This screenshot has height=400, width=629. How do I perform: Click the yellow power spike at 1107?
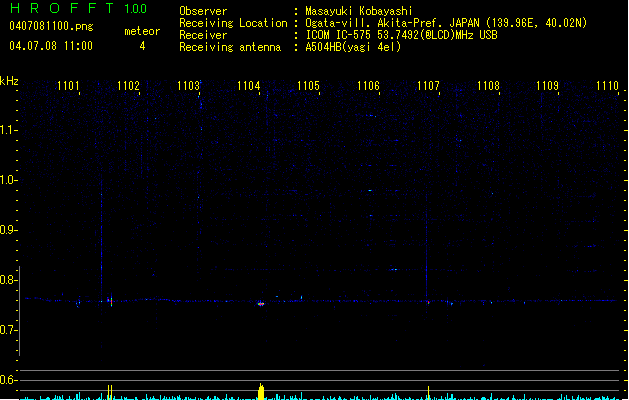pos(428,393)
